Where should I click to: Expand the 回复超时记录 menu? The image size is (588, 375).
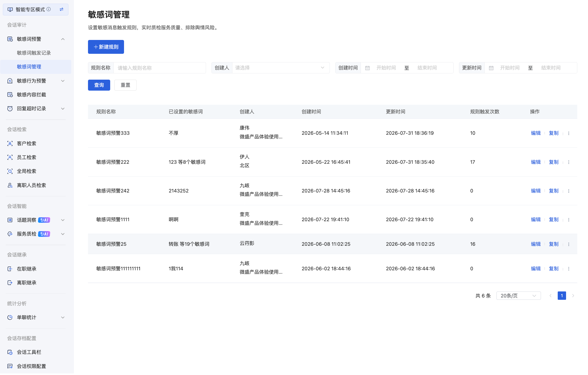pos(63,109)
